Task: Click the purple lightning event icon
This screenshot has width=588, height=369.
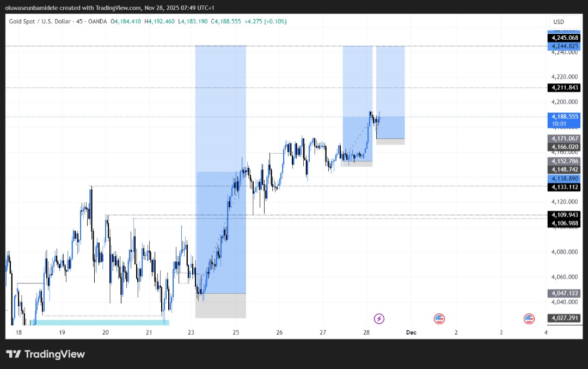Action: click(379, 319)
